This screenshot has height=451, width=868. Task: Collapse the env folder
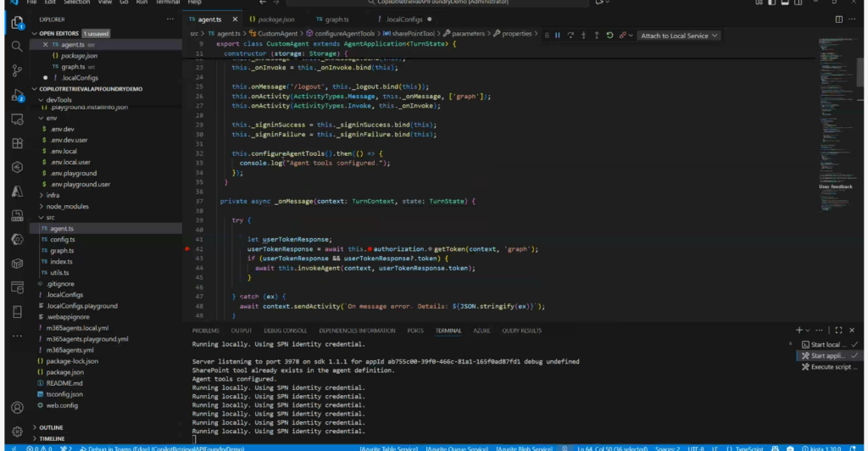51,118
